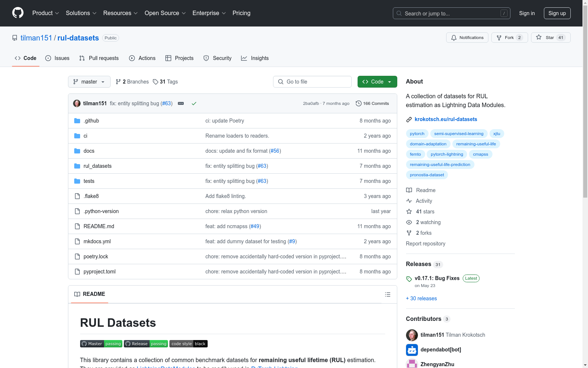
Task: Click the ci folder icon
Action: pos(77,136)
